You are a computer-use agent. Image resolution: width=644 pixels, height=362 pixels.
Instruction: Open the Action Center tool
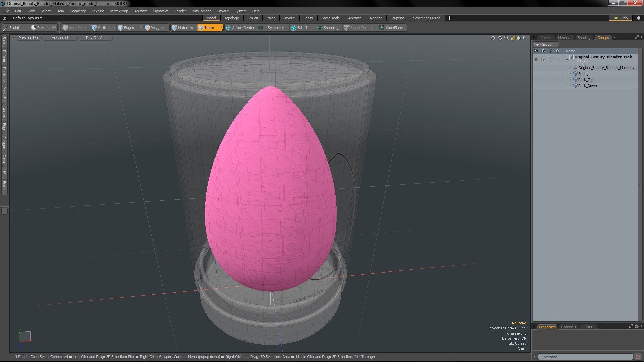(x=240, y=28)
